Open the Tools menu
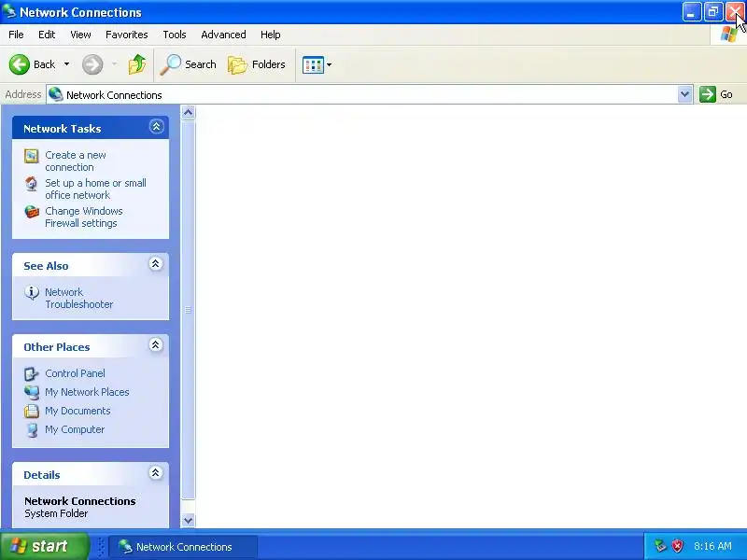The image size is (747, 560). [x=175, y=35]
